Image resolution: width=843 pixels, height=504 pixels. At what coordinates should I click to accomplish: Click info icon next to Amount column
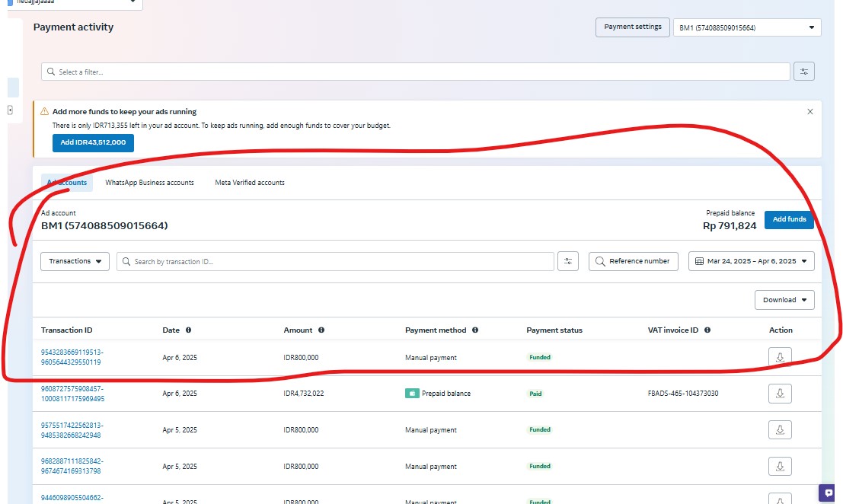[321, 330]
